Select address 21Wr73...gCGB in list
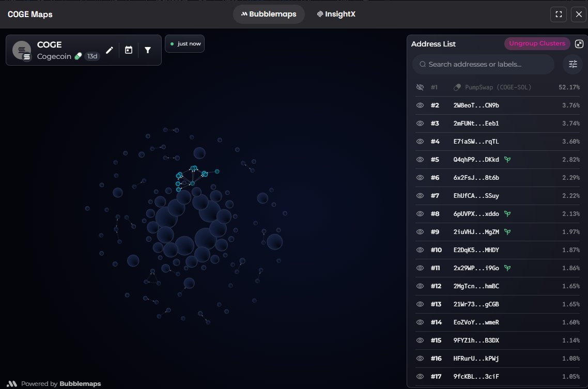588x389 pixels. [476, 304]
